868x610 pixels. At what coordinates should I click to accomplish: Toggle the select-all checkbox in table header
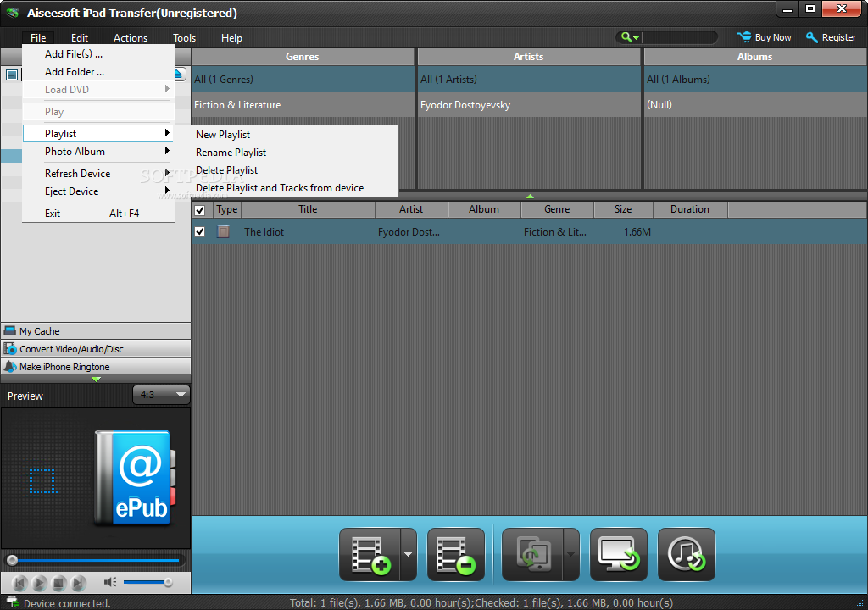200,210
